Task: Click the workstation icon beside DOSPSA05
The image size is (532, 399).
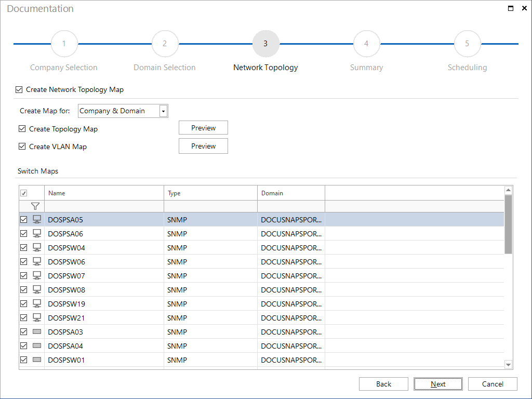Action: tap(37, 220)
